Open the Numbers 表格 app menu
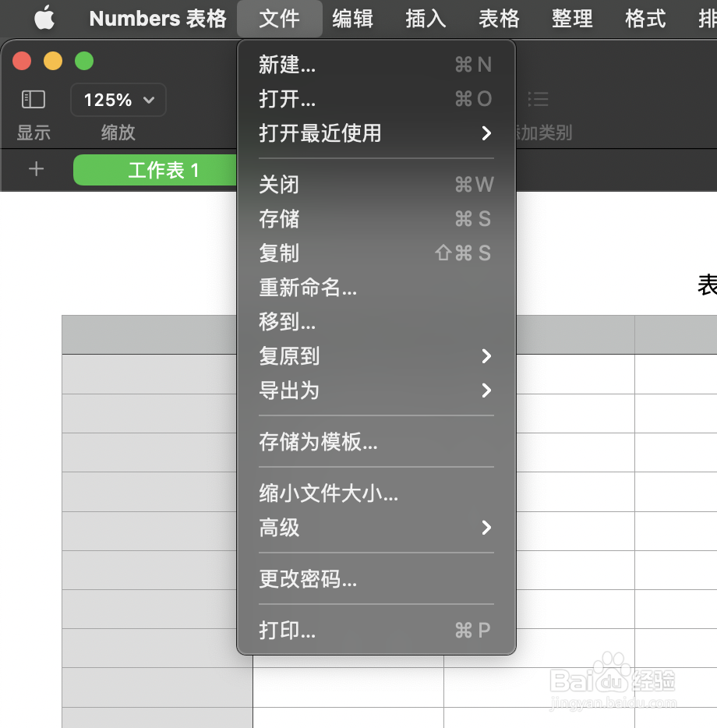Viewport: 717px width, 728px height. point(158,19)
